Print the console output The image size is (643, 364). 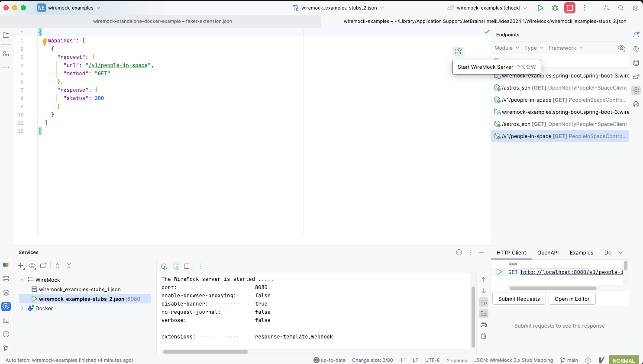484,325
